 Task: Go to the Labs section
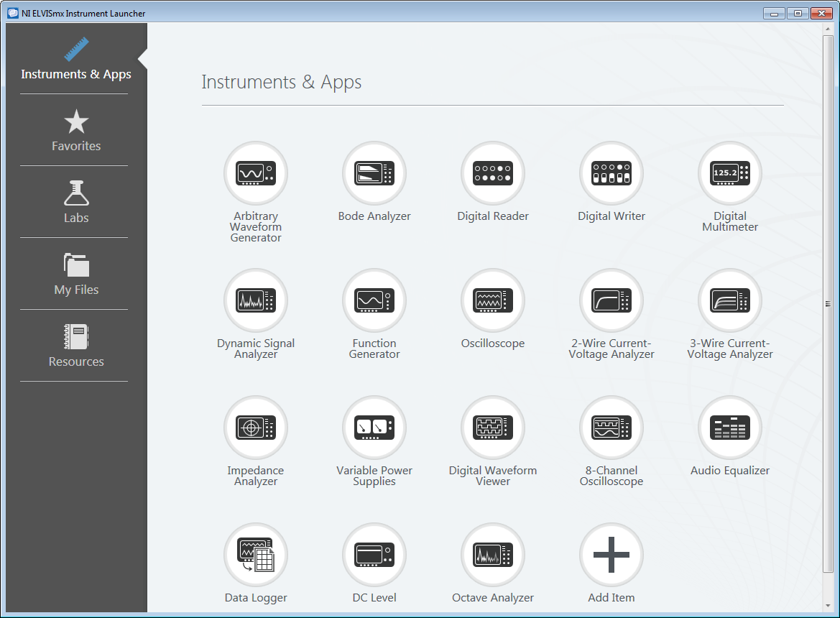click(76, 203)
